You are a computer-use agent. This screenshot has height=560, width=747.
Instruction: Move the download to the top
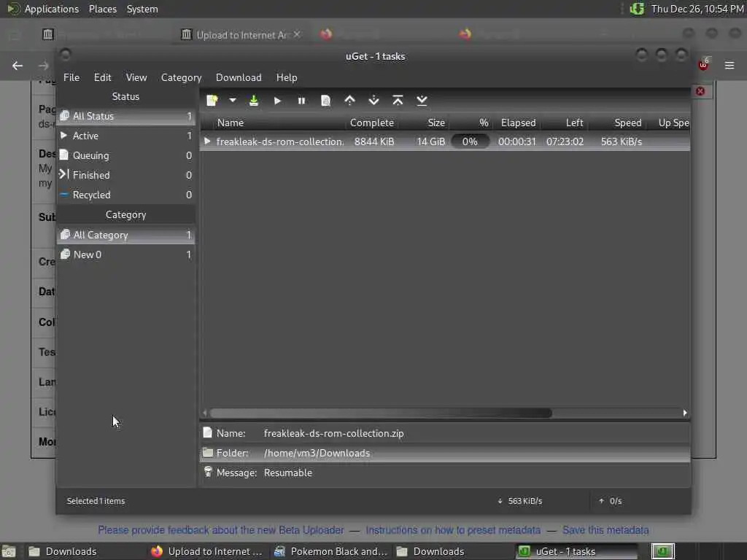click(398, 101)
